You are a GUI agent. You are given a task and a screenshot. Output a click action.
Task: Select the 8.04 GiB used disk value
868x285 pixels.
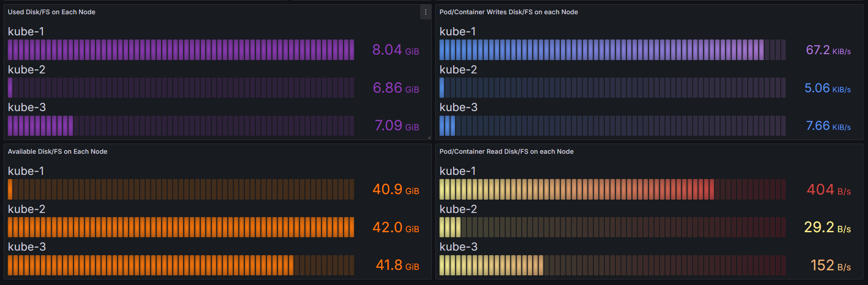[395, 50]
